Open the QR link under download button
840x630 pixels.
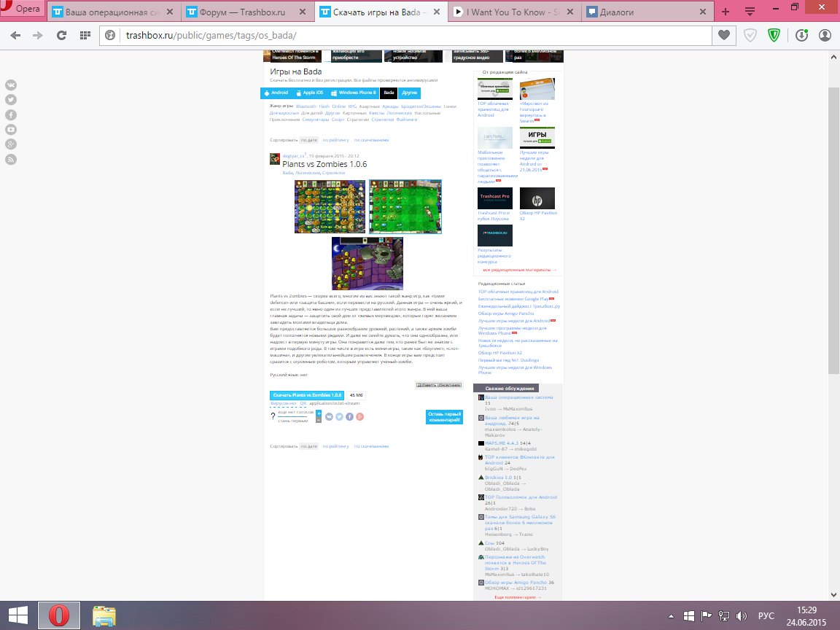point(303,403)
